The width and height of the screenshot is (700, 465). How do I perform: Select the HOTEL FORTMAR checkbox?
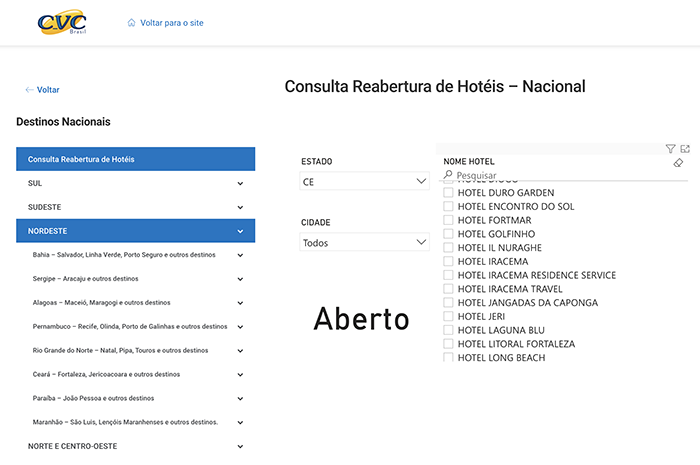pyautogui.click(x=448, y=220)
